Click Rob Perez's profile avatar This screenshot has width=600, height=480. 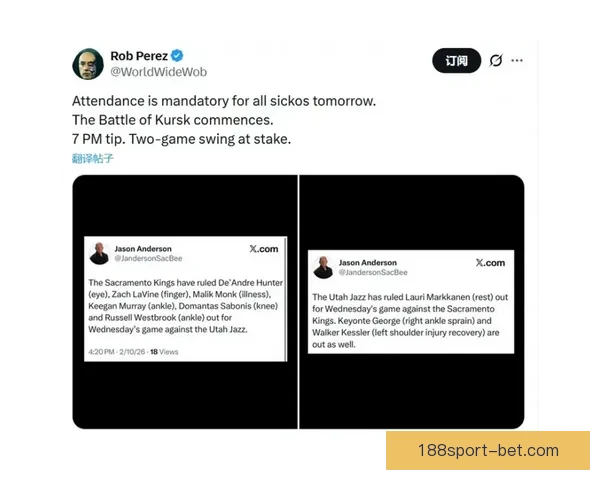click(x=88, y=64)
